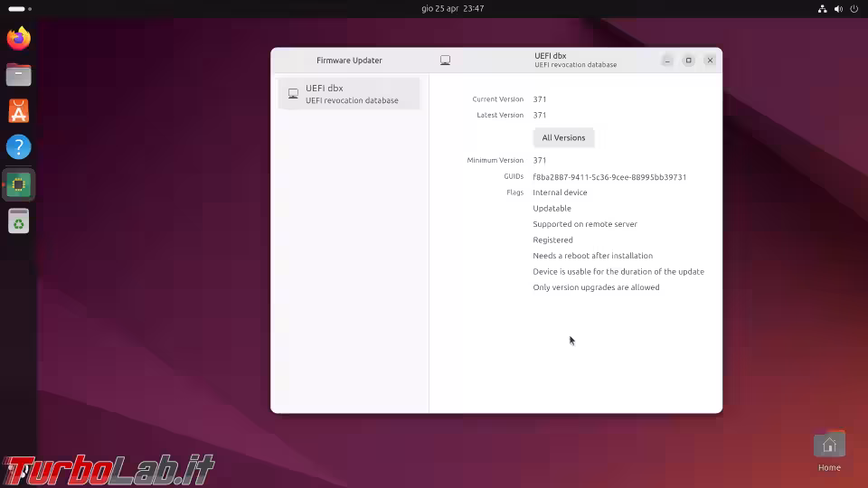
Task: Click the Updatable flag text
Action: pyautogui.click(x=552, y=209)
